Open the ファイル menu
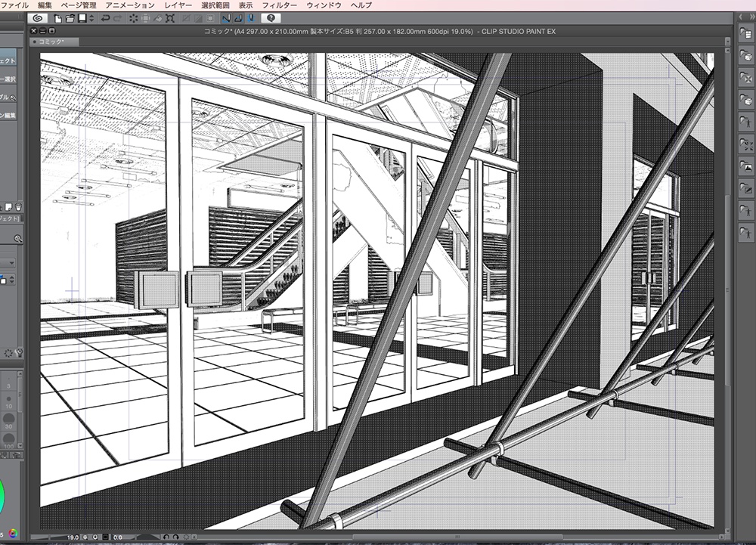This screenshot has width=756, height=545. pos(14,5)
